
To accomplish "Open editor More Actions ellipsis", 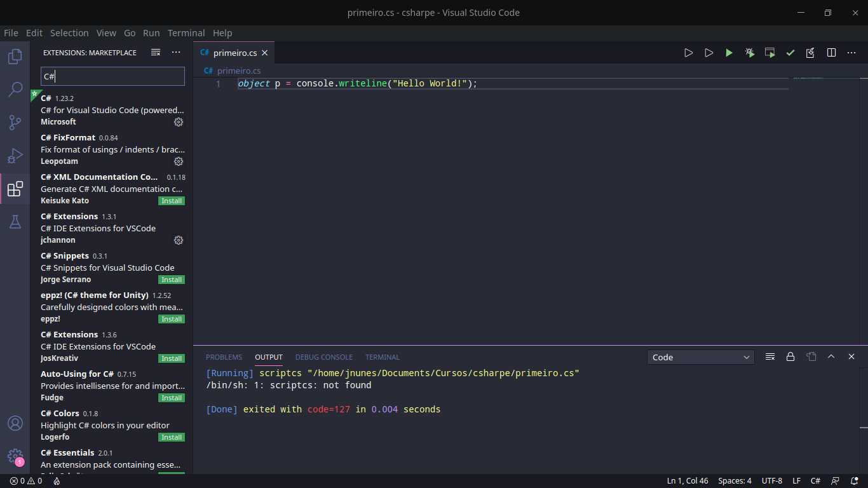I will pos(851,53).
